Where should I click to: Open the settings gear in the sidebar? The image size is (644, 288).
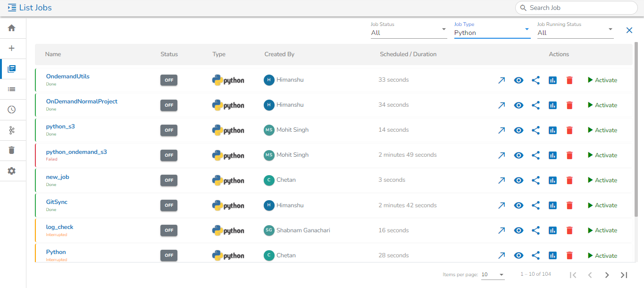click(12, 171)
